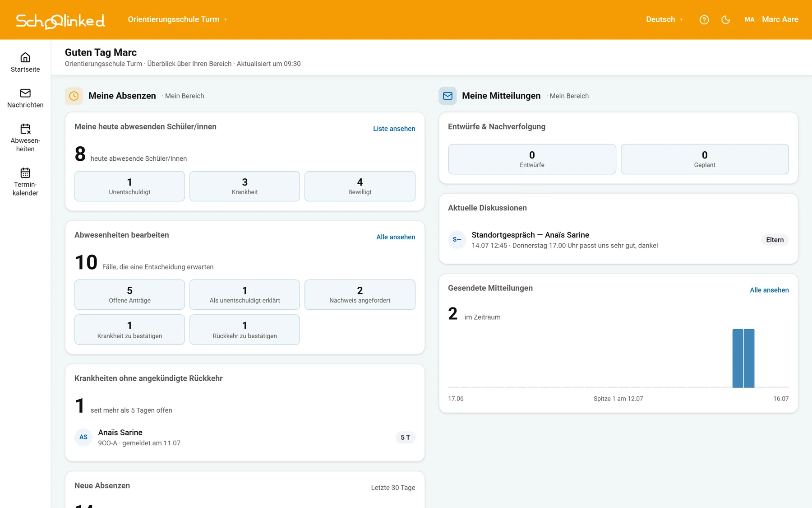Click the Schoolinked logo
The height and width of the screenshot is (508, 812).
coord(60,20)
